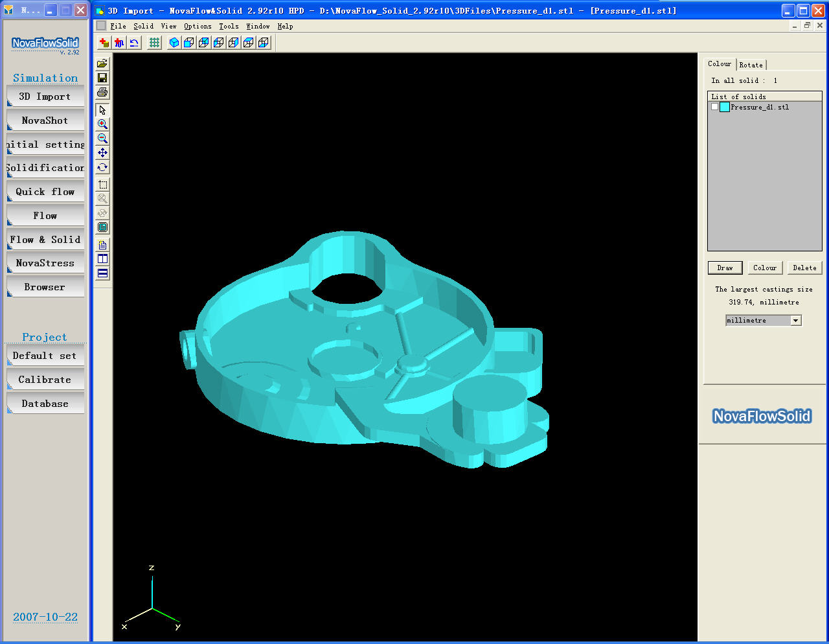Open the 3D Import module
Viewport: 829px width, 644px height.
click(x=45, y=97)
